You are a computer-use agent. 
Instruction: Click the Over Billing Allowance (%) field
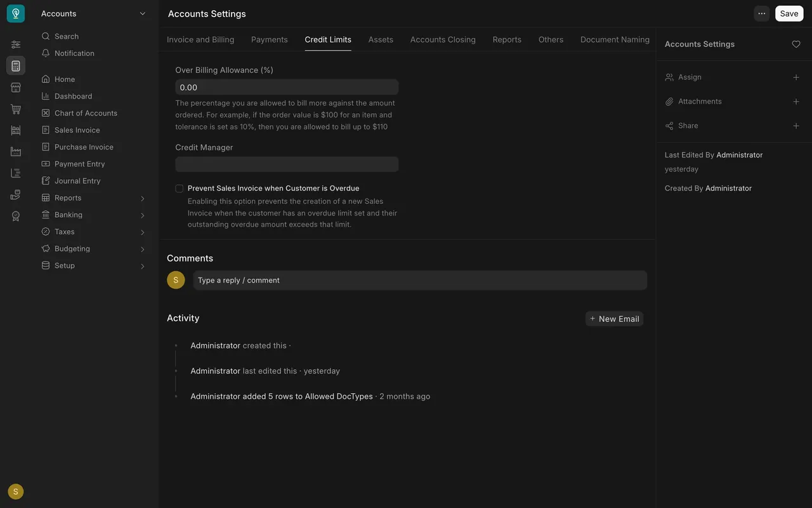point(287,88)
